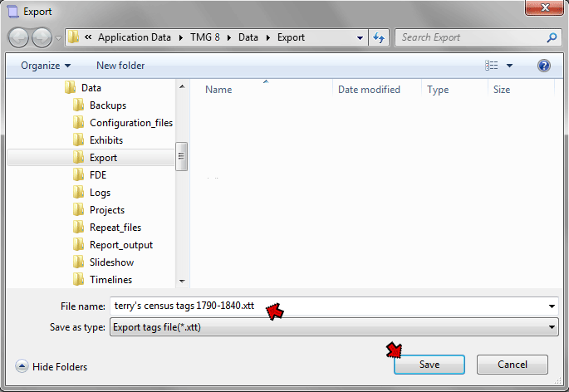Click the Projects folder icon
Screen dimensions: 569x392
tap(78, 210)
